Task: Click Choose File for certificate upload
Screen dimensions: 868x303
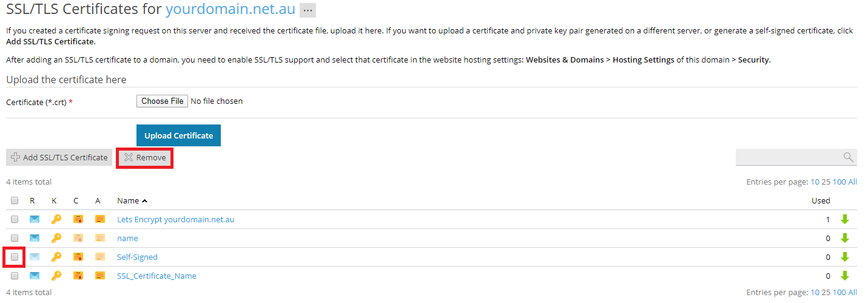Action: coord(162,101)
